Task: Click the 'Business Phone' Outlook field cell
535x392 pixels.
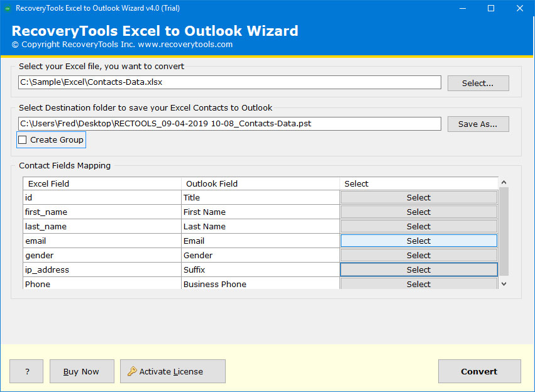Action: (260, 283)
